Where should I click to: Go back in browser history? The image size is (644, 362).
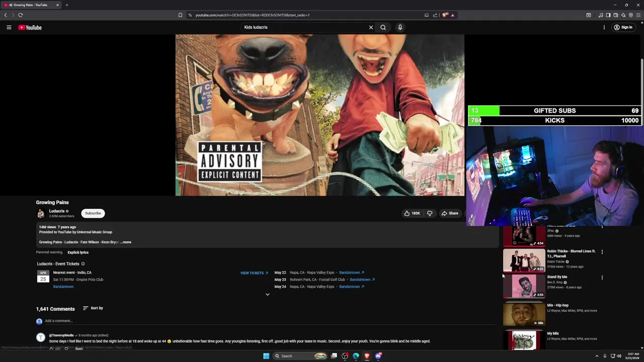coord(6,15)
